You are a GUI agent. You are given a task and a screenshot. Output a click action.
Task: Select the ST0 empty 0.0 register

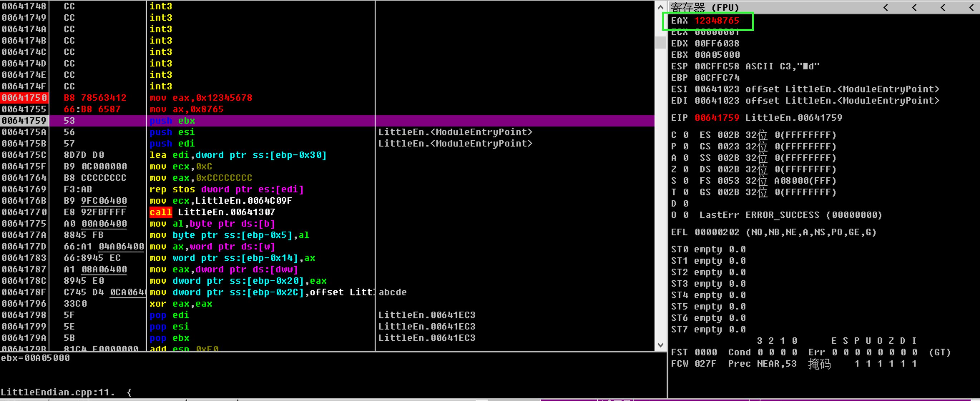708,249
